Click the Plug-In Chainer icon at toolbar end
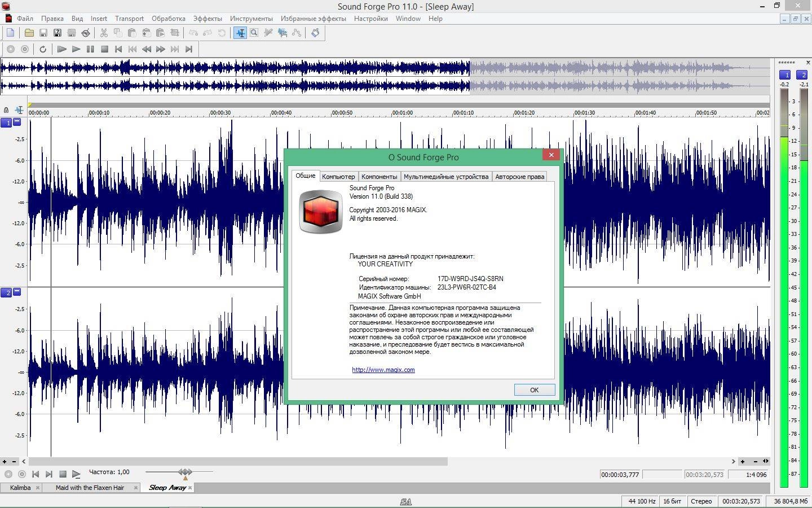812x508 pixels. coord(315,33)
